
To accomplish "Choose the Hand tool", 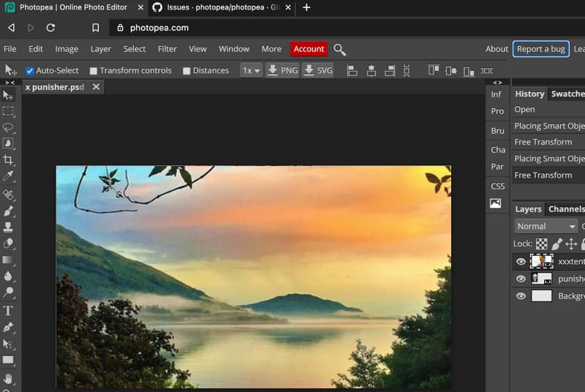I will [x=9, y=378].
